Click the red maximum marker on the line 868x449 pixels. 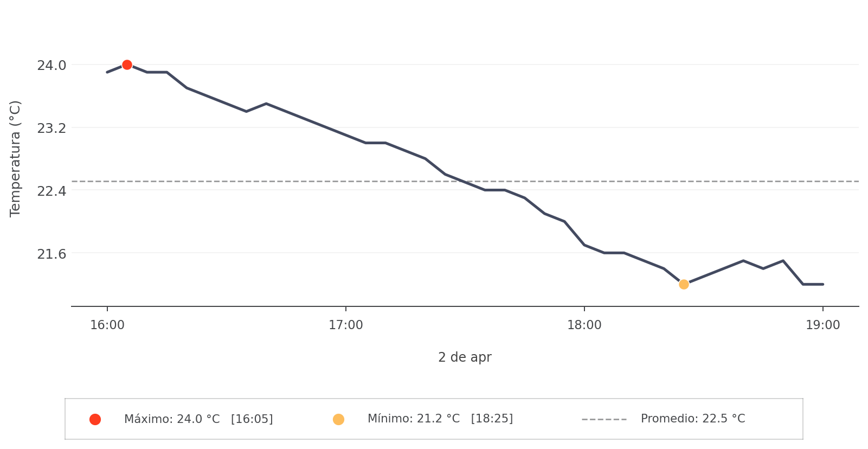(x=127, y=65)
